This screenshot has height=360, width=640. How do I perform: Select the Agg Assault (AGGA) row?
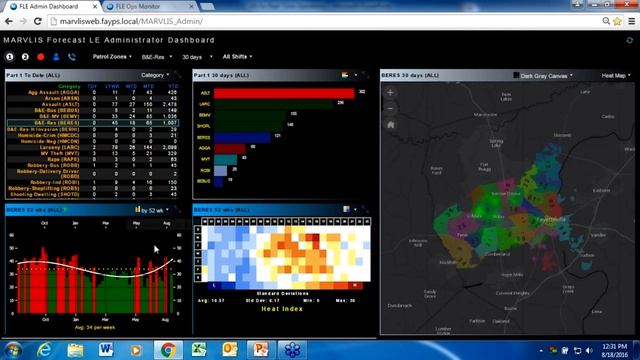pos(92,93)
